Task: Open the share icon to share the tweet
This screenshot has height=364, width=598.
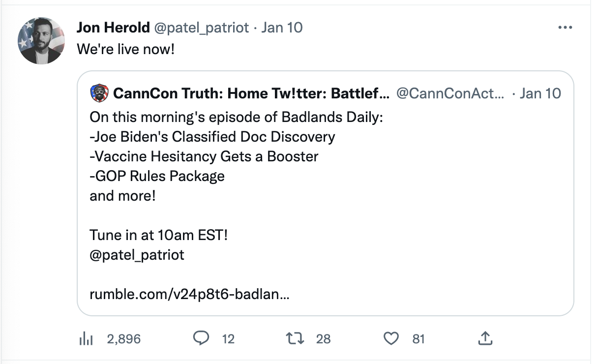Action: tap(485, 338)
